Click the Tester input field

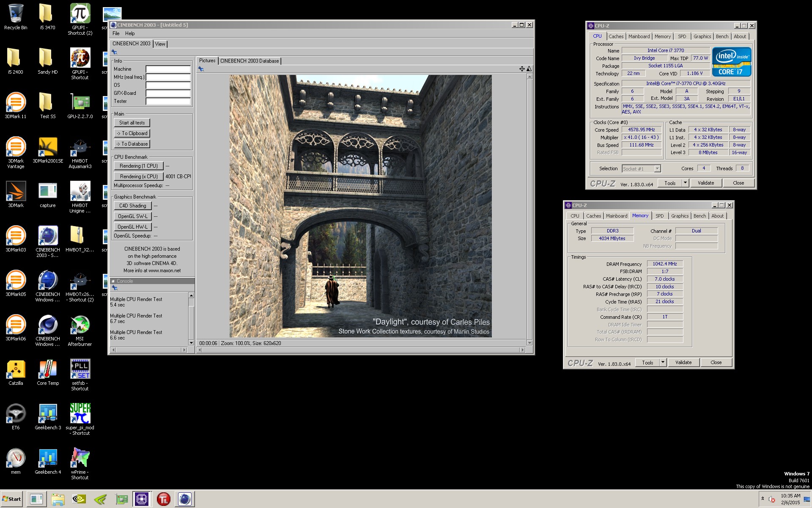168,101
